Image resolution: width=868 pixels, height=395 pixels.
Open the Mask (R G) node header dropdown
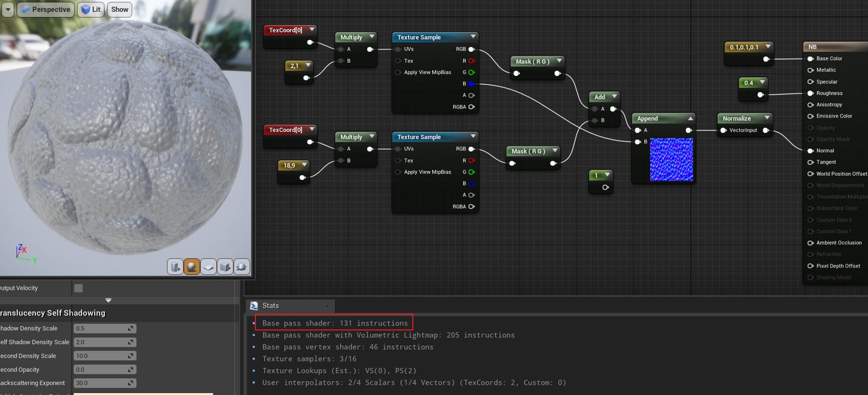coord(559,61)
